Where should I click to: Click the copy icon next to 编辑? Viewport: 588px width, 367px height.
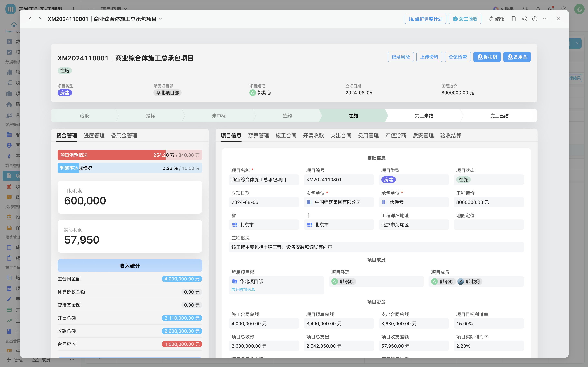pyautogui.click(x=513, y=19)
